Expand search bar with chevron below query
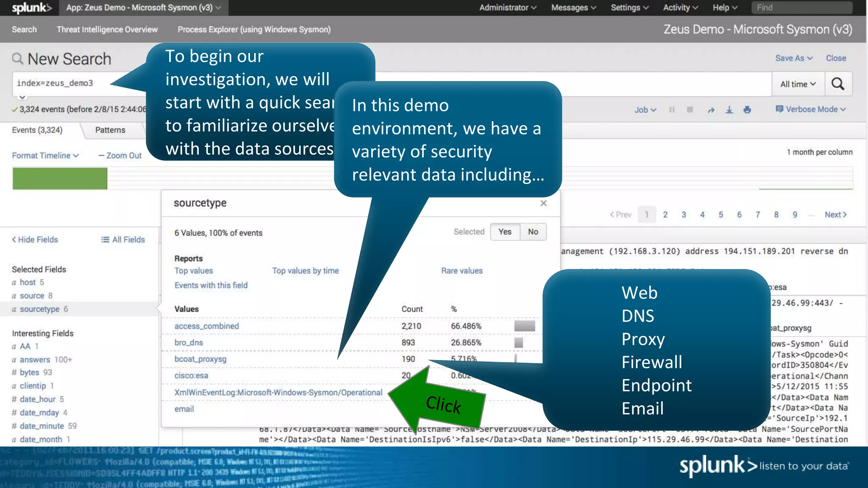 point(22,97)
